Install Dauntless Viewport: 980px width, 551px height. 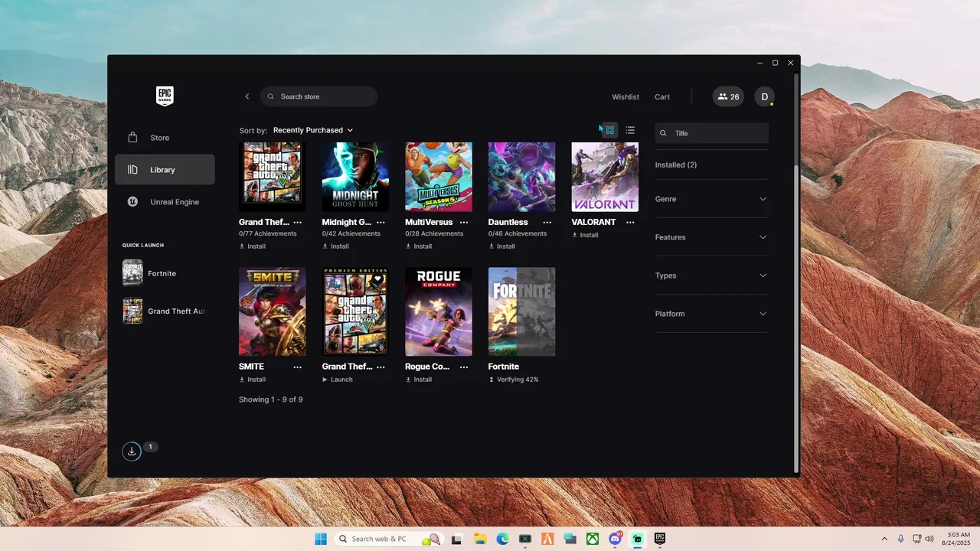click(x=502, y=246)
